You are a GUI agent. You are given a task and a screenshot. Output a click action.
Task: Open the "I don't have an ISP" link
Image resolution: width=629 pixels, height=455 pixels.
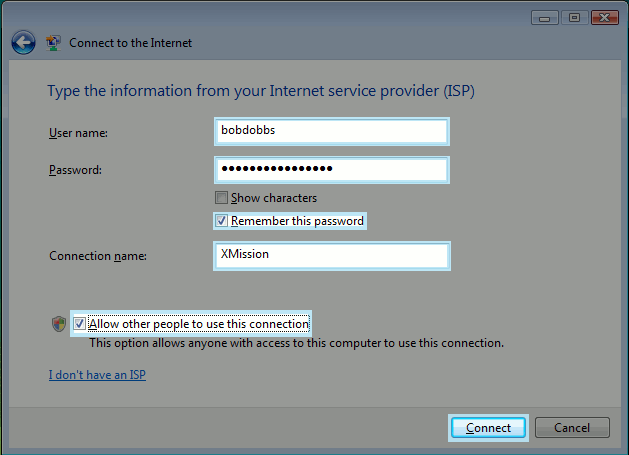coord(97,375)
